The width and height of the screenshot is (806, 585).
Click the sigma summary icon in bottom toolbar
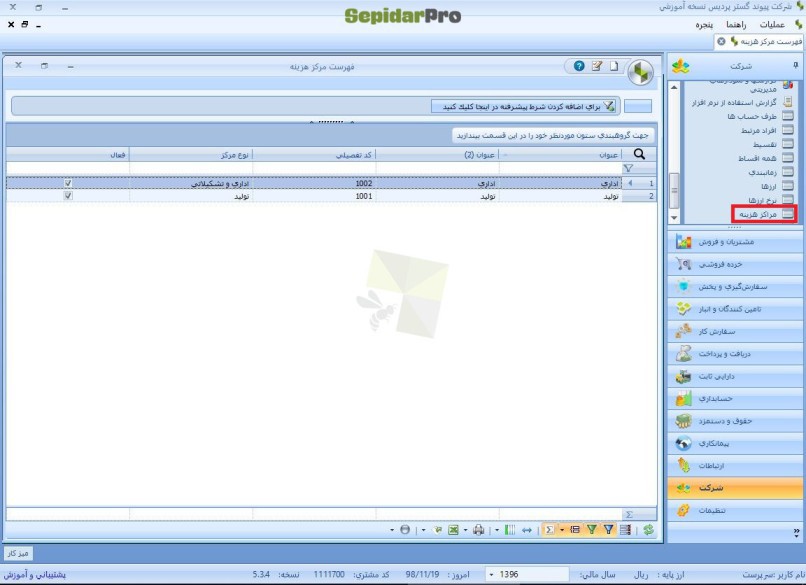point(549,529)
